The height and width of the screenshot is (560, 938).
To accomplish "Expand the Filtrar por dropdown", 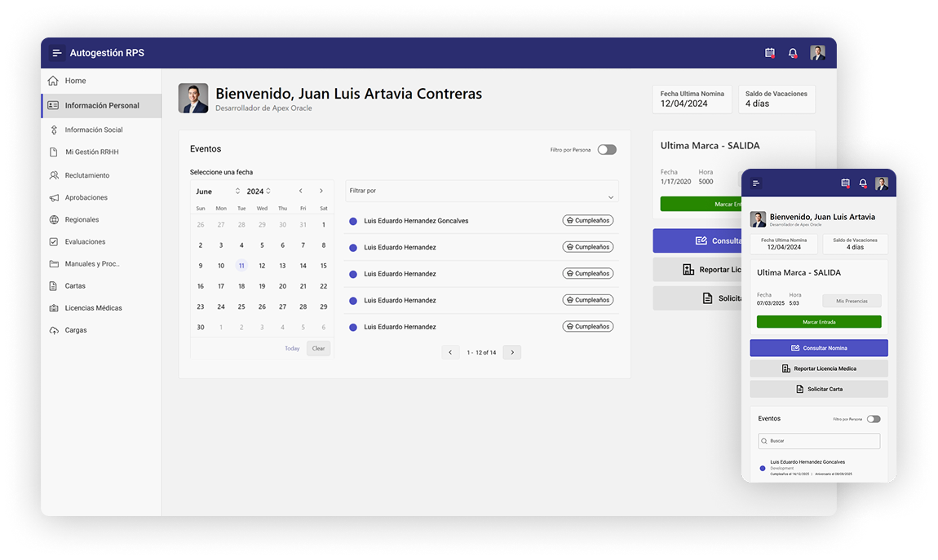I will tap(610, 196).
